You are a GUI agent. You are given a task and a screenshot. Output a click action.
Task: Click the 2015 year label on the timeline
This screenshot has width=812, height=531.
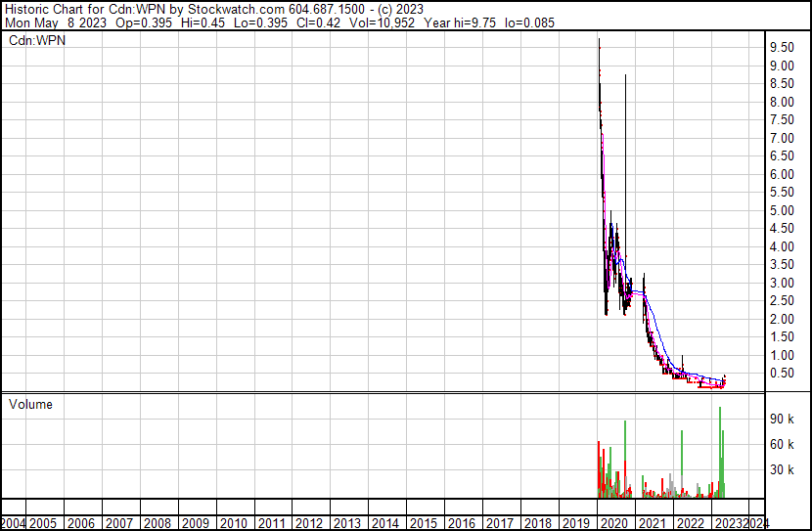click(x=424, y=523)
